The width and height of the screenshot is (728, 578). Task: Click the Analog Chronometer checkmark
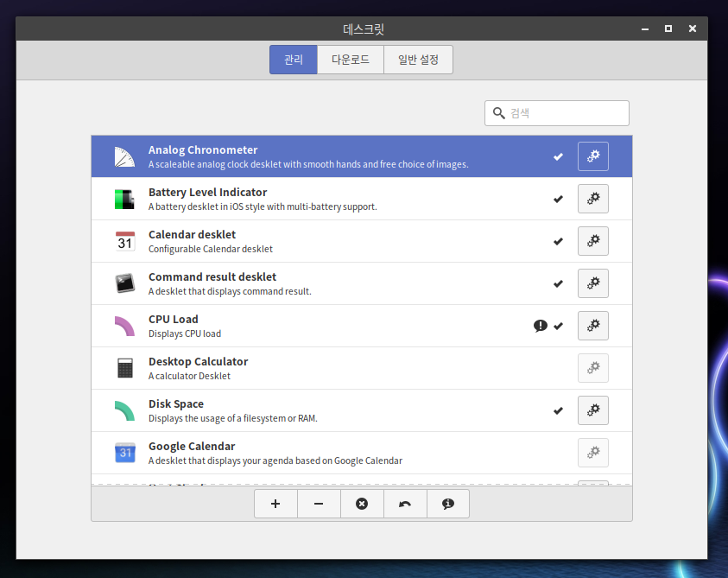(558, 157)
